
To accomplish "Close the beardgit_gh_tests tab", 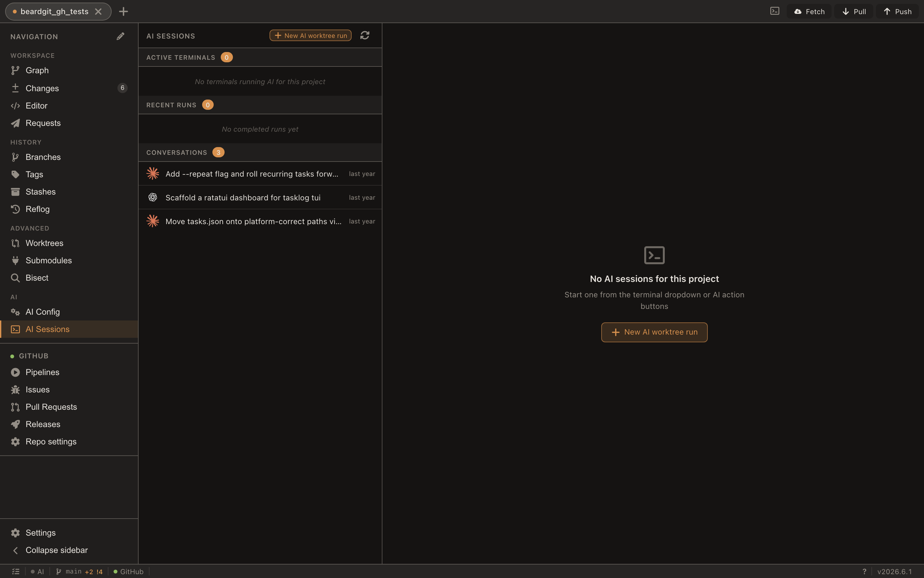I will [98, 12].
